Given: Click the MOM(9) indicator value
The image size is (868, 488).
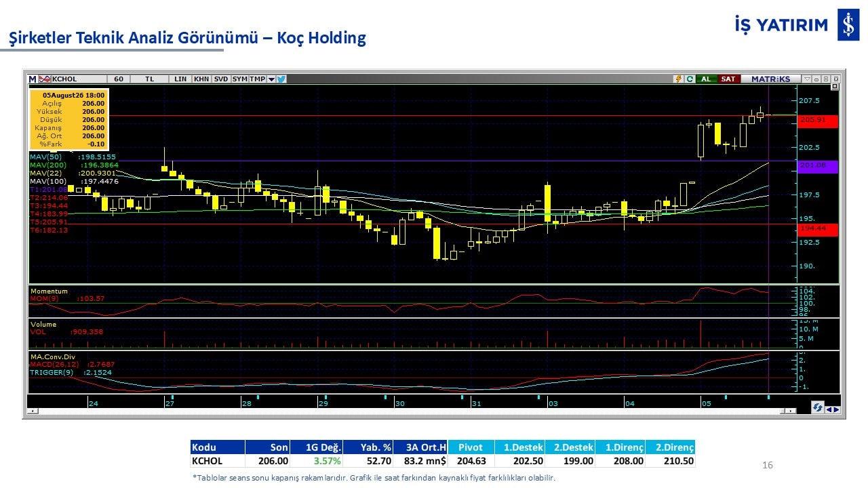Looking at the screenshot, I should pyautogui.click(x=66, y=298).
